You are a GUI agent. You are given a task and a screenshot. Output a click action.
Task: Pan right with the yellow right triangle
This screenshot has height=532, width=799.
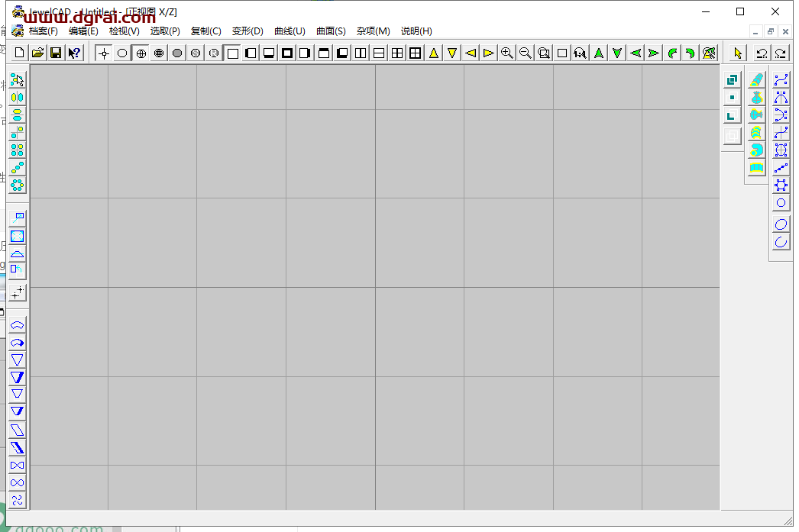(489, 53)
